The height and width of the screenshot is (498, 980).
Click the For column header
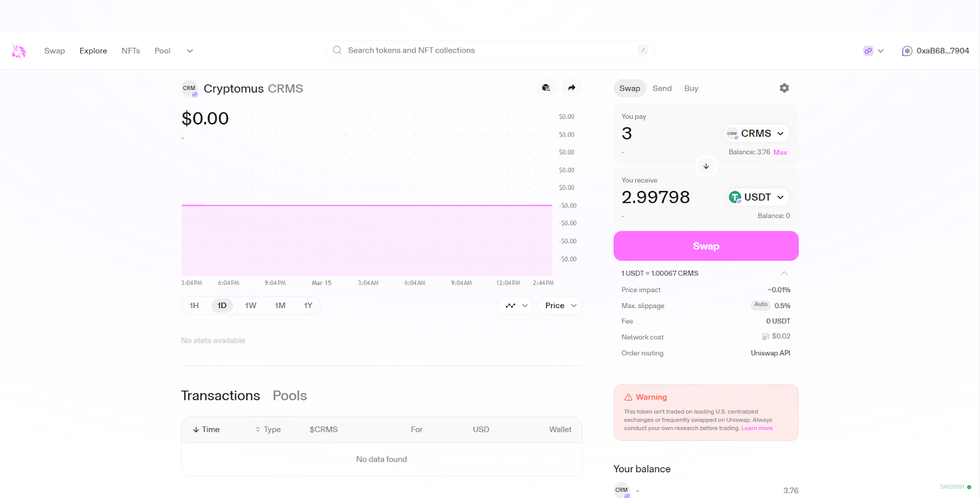(x=417, y=429)
